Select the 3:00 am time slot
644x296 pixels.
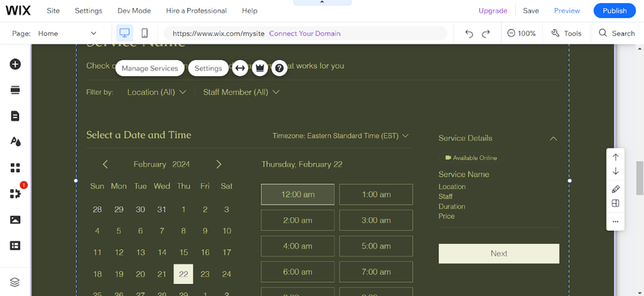(376, 220)
